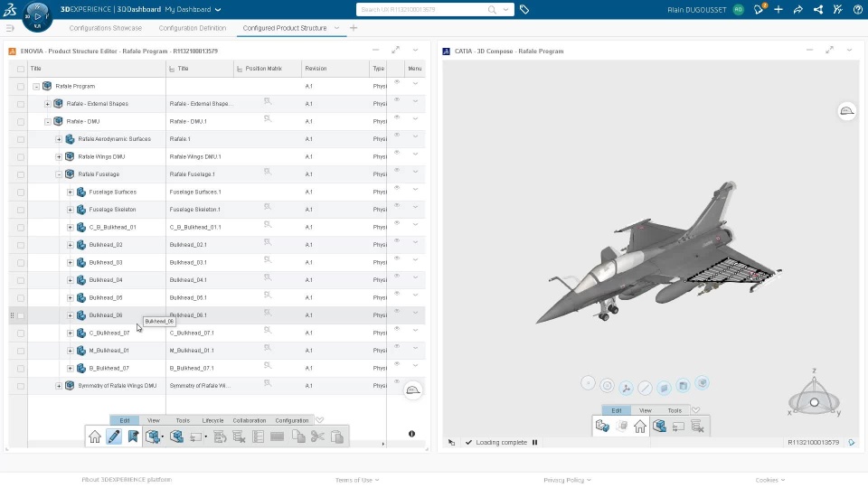Viewport: 868px width, 488px height.
Task: Open the Lifecycle tab in ENOVIA toolbar
Action: [x=212, y=420]
